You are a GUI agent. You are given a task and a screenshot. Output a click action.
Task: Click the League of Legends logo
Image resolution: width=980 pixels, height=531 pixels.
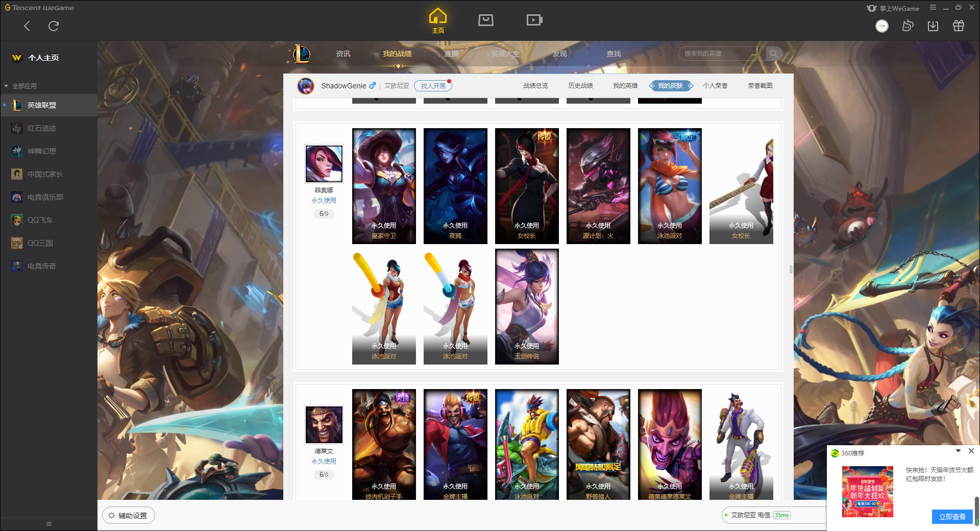(x=301, y=54)
